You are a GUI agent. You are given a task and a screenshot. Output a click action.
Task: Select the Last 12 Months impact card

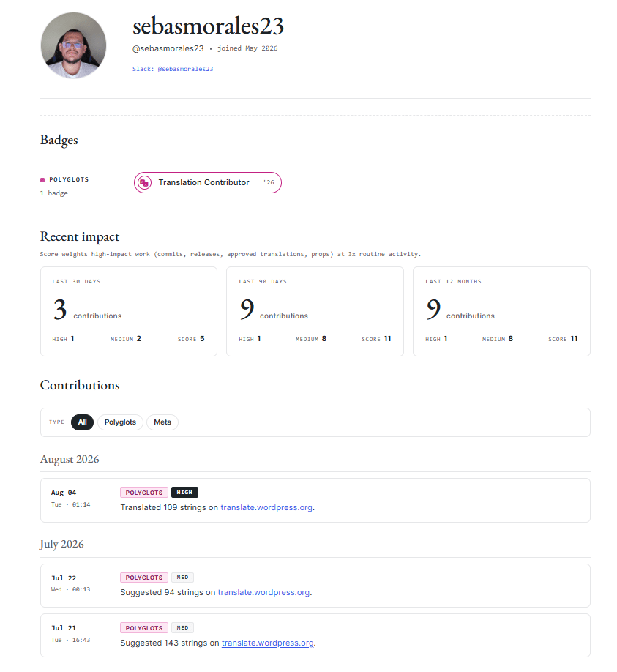coord(502,312)
